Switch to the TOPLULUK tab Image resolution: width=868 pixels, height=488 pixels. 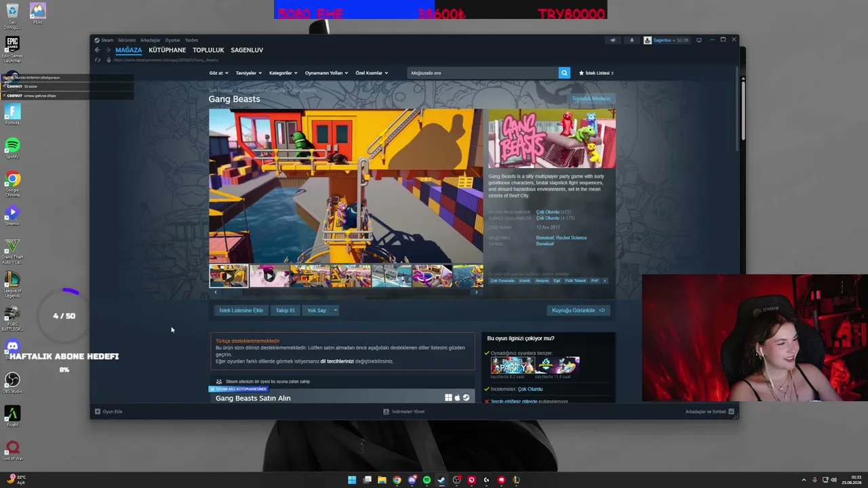coord(208,50)
